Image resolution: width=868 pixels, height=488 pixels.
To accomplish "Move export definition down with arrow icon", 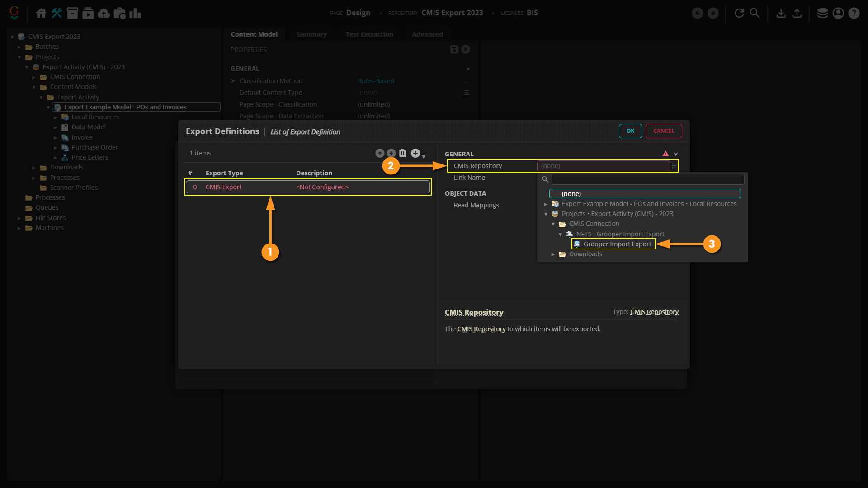I will tap(391, 153).
